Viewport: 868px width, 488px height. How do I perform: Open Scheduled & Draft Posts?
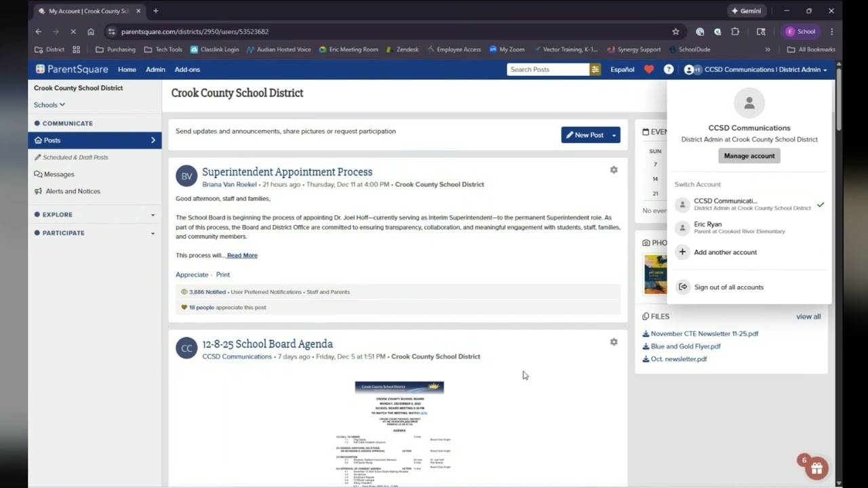(71, 157)
